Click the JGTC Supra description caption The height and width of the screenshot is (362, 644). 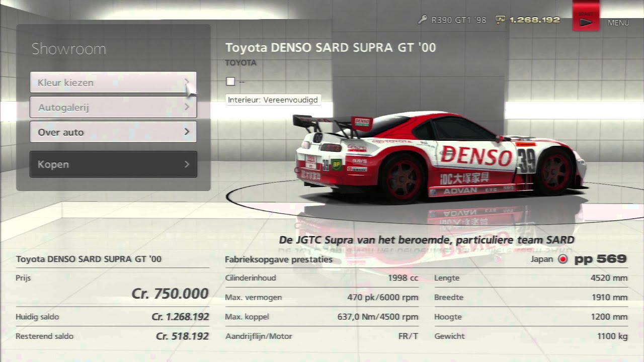(x=427, y=240)
